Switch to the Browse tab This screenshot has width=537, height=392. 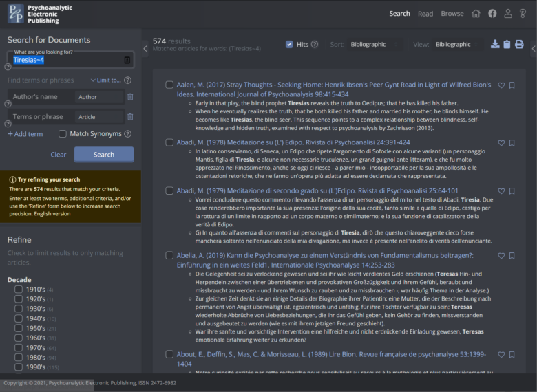click(452, 14)
